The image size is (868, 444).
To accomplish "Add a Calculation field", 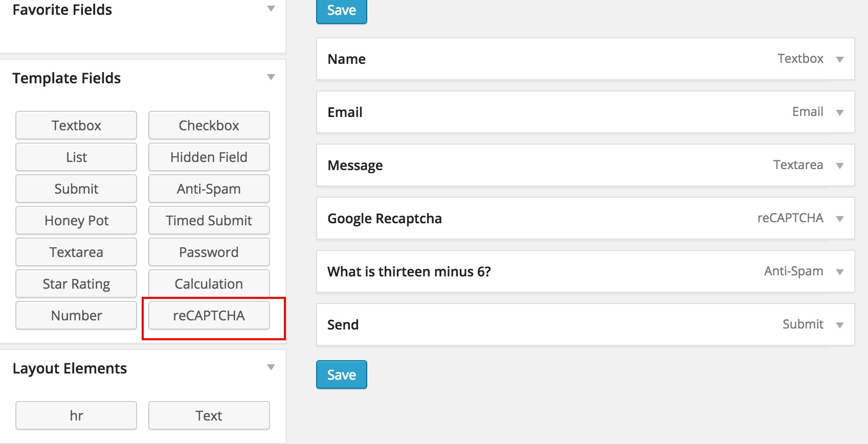I will pos(209,284).
